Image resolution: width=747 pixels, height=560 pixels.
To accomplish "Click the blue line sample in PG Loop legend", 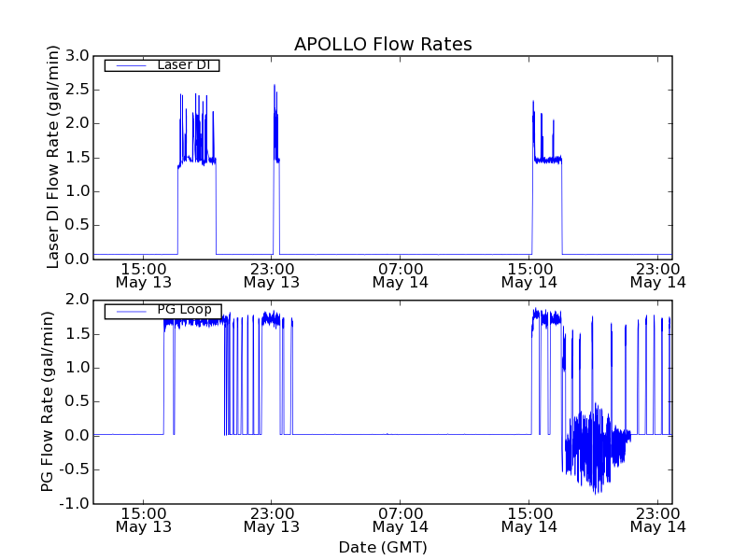I will 130,311.
